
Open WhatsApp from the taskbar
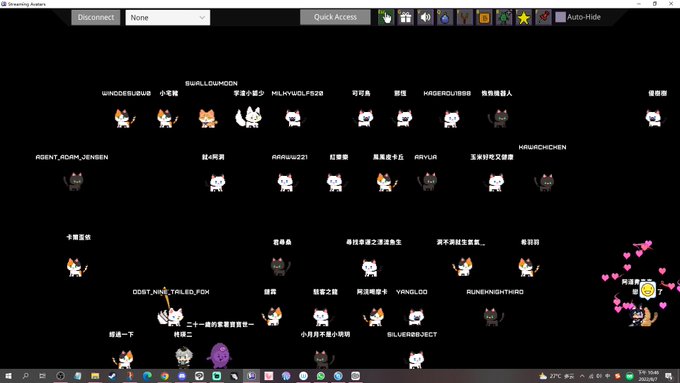[320, 376]
